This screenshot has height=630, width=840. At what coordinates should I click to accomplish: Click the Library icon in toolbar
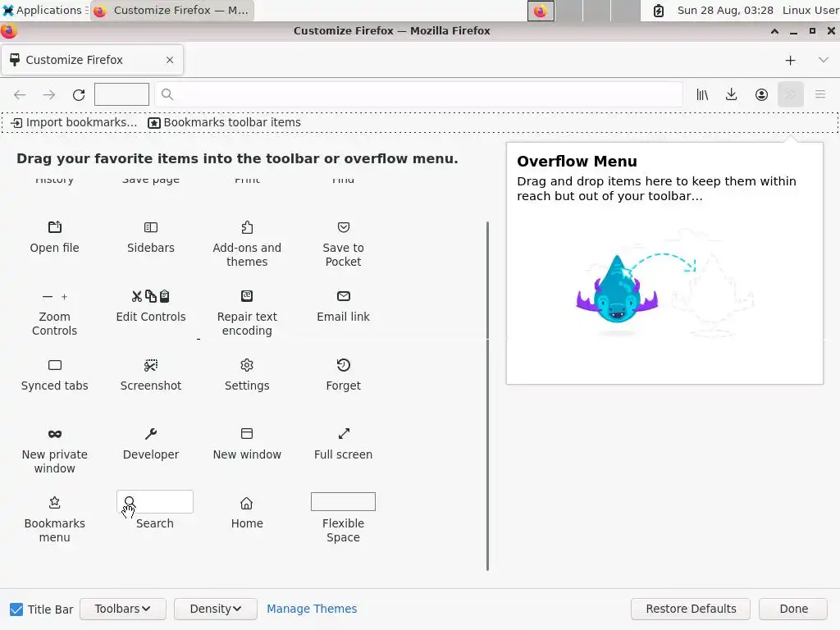click(x=702, y=95)
